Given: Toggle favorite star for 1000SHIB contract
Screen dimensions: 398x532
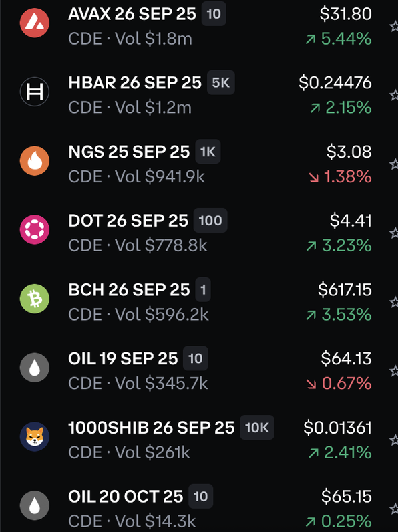Looking at the screenshot, I should pos(394,440).
